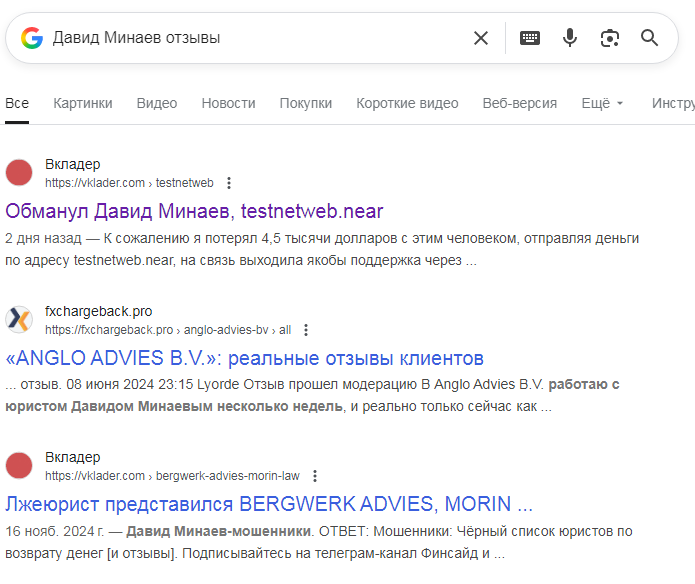Open more options for fxchargeback.pro result
The height and width of the screenshot is (584, 695).
tap(306, 330)
